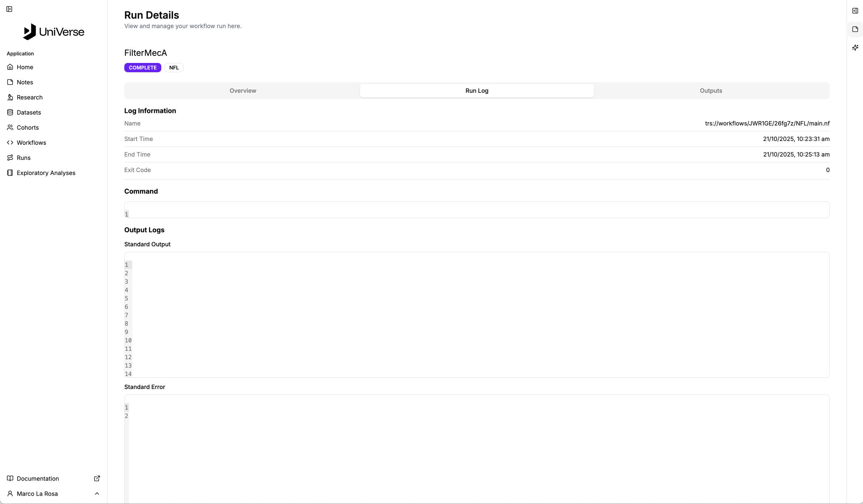The image size is (863, 504).
Task: Click the Datasets database icon
Action: [x=10, y=112]
